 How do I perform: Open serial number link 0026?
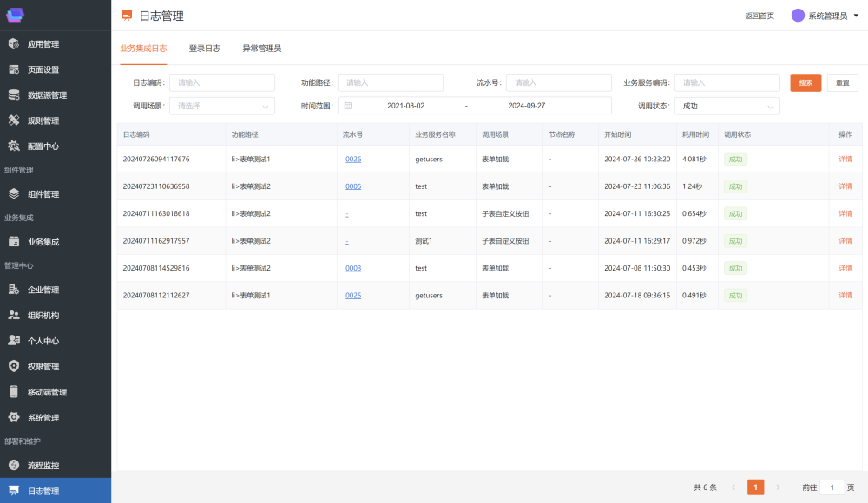pos(353,160)
